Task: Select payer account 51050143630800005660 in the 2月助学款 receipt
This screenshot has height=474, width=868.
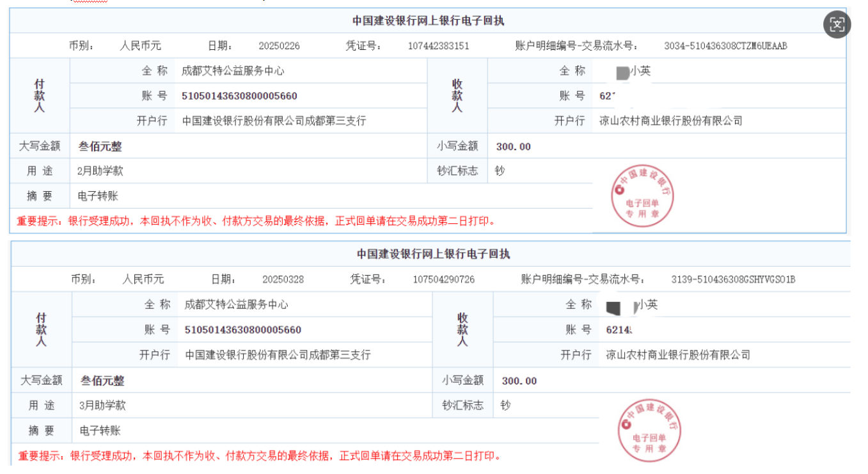Action: click(x=240, y=96)
